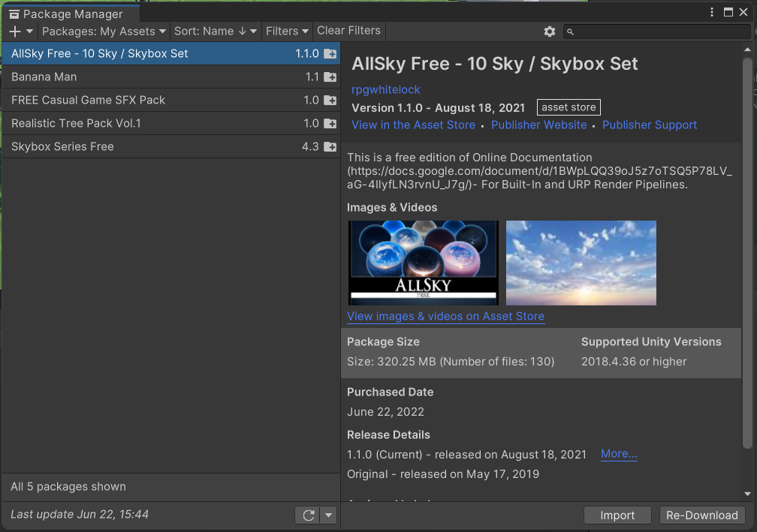Open the refresh options dropdown arrow
The width and height of the screenshot is (757, 532).
pyautogui.click(x=328, y=515)
